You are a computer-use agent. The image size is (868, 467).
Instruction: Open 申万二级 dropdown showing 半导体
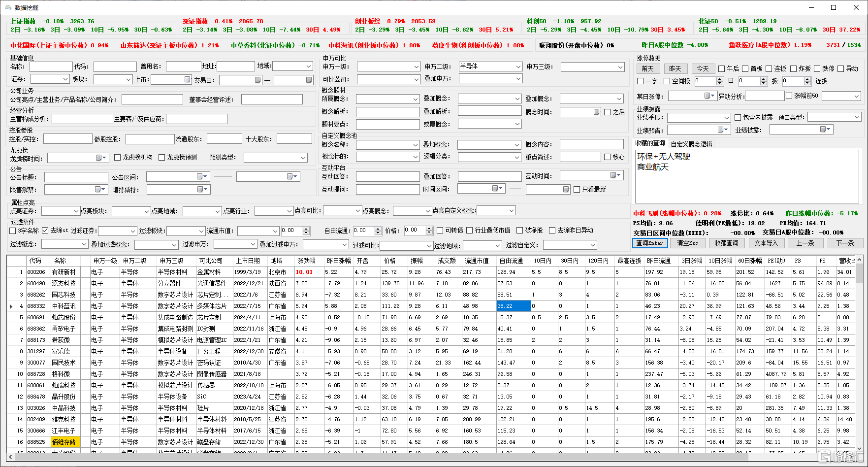click(x=517, y=66)
